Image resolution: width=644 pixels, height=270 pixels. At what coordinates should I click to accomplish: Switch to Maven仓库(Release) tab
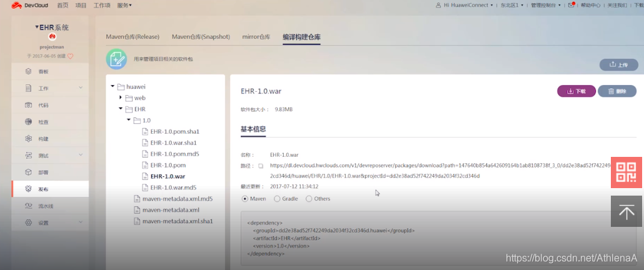tap(133, 36)
